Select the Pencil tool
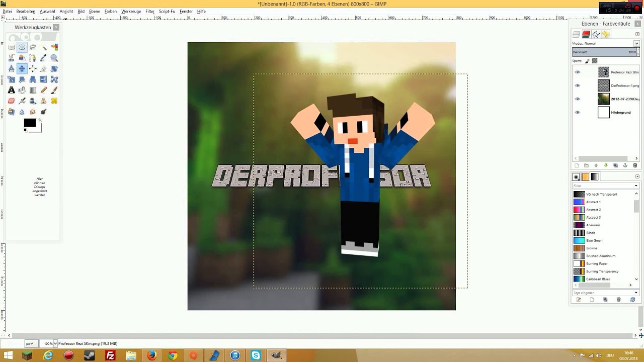 (x=44, y=90)
